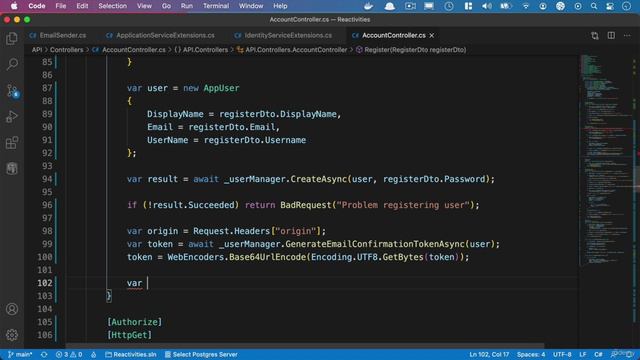Click Register(RegisterDto registerDto) breadcrumb
The image size is (640, 360).
[x=411, y=50]
